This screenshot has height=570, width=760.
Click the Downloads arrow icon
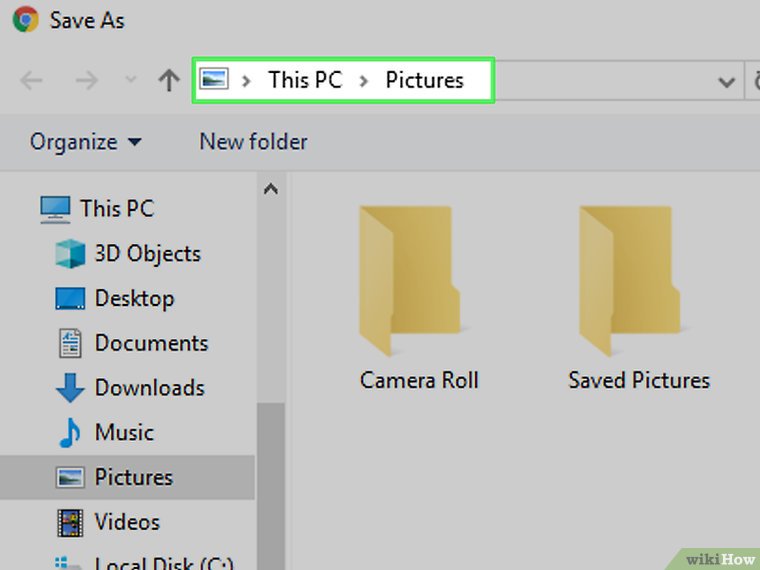70,388
